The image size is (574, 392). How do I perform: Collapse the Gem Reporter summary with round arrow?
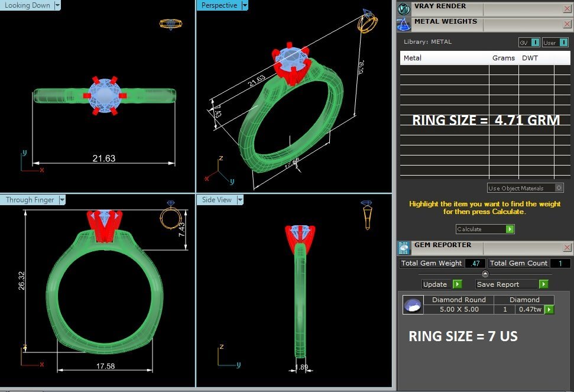click(x=485, y=274)
